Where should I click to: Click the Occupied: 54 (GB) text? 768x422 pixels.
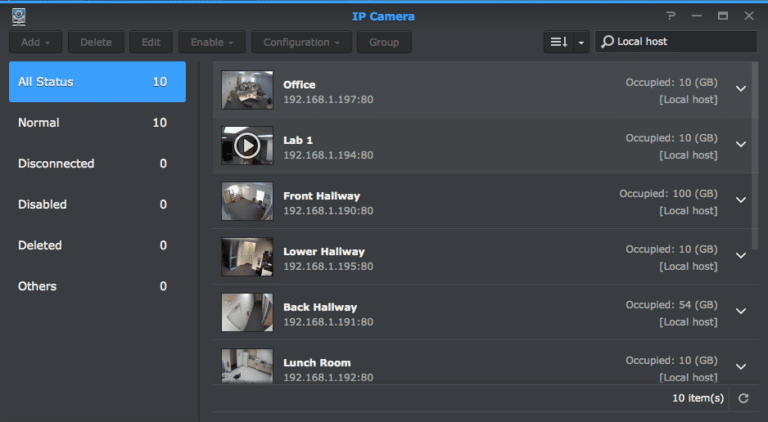click(x=672, y=305)
